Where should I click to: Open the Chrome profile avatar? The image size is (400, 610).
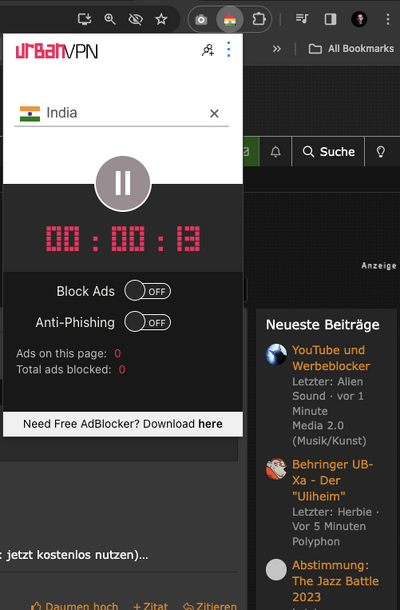coord(359,19)
